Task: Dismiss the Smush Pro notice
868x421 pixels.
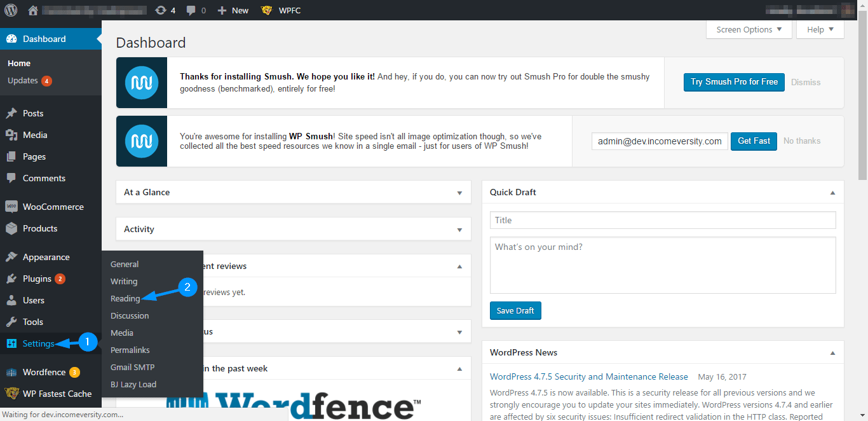Action: coord(806,82)
